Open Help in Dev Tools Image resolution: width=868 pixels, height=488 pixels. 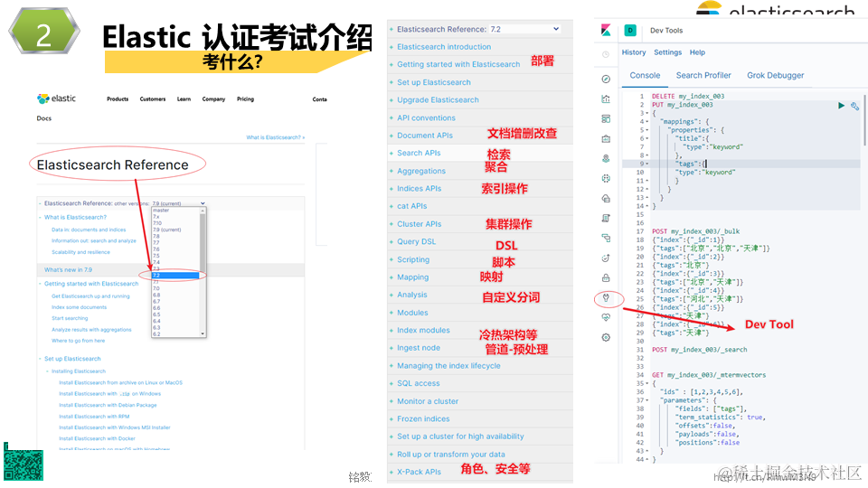click(697, 52)
